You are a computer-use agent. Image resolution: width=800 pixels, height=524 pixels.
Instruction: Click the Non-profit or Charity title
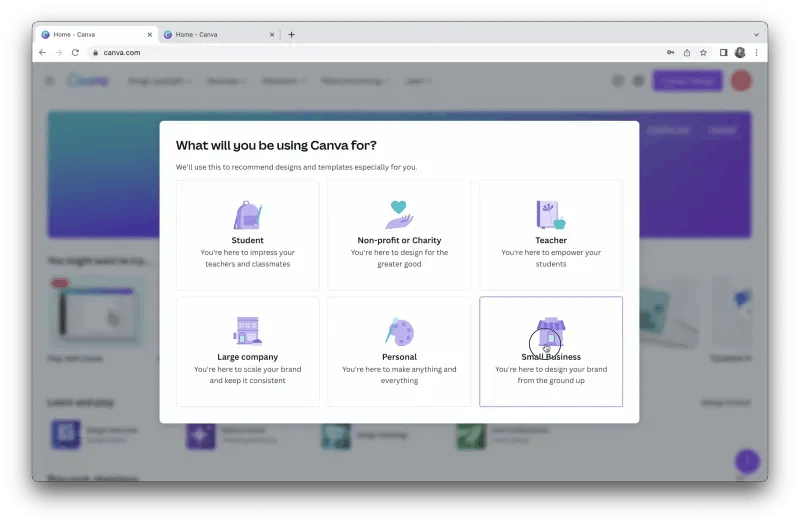(x=399, y=240)
